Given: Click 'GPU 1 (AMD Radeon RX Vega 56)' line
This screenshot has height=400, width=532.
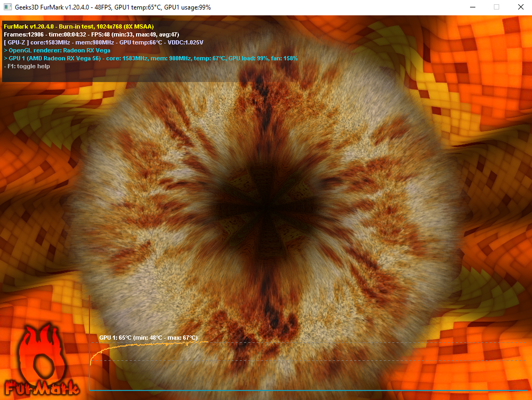Looking at the screenshot, I should [151, 58].
